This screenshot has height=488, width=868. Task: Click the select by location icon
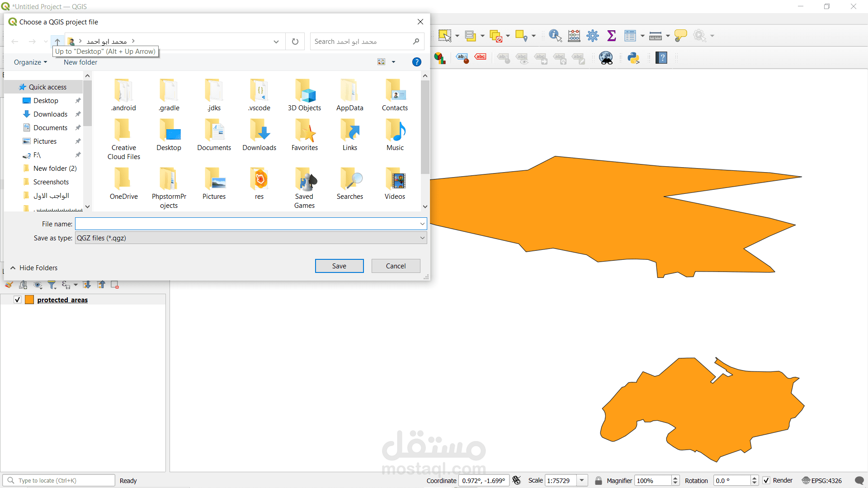coord(522,36)
